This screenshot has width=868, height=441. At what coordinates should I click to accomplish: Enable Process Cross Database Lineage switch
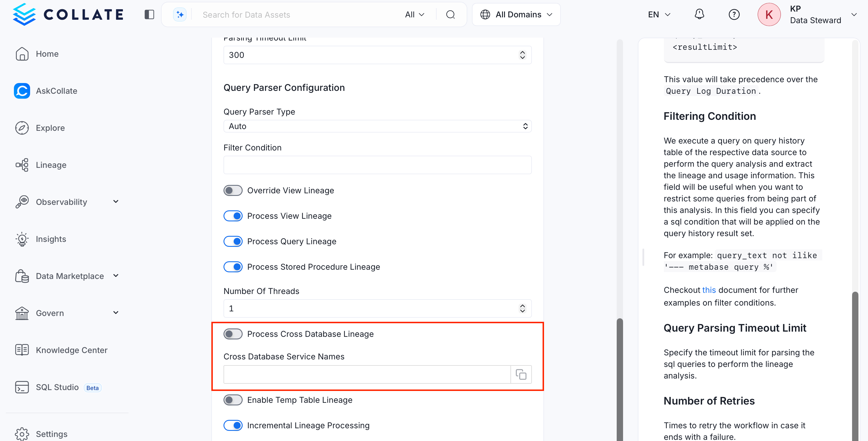233,334
